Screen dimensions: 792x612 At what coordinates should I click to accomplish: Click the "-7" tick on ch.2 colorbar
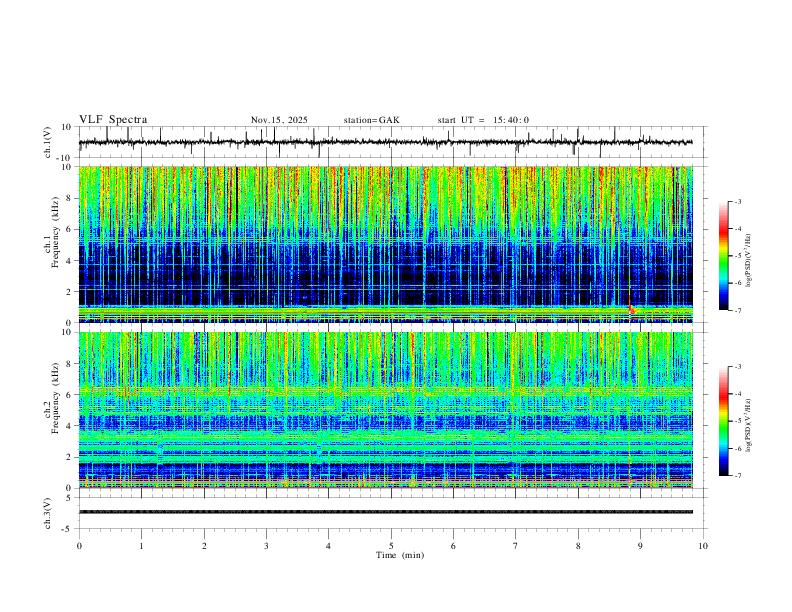737,476
